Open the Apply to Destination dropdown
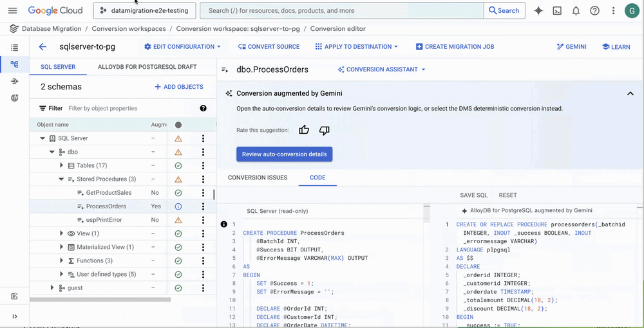The image size is (644, 328). (357, 47)
